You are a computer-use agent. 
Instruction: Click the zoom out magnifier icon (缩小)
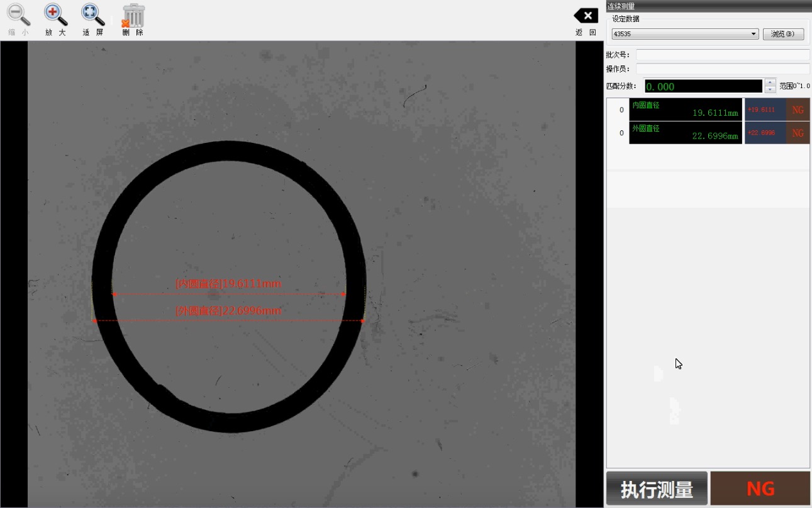[18, 15]
